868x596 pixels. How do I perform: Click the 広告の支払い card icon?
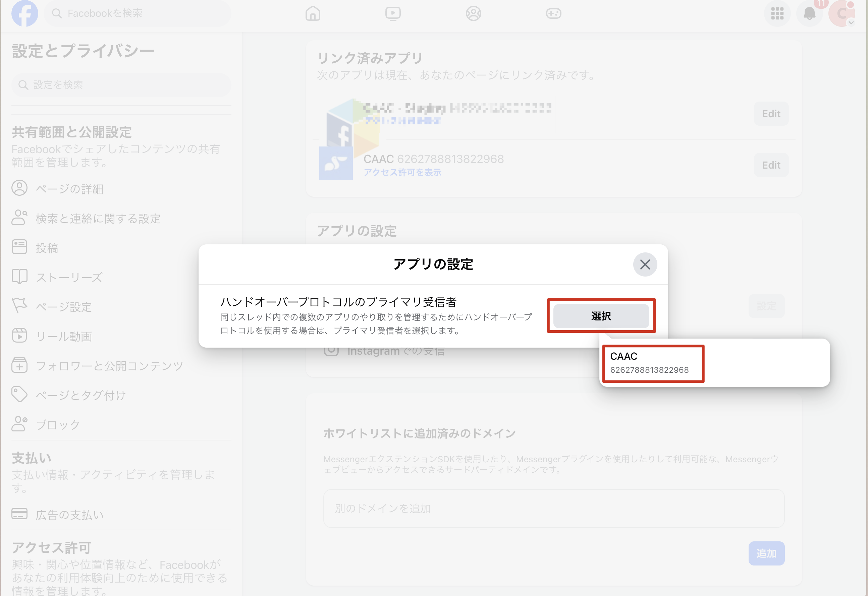click(19, 514)
